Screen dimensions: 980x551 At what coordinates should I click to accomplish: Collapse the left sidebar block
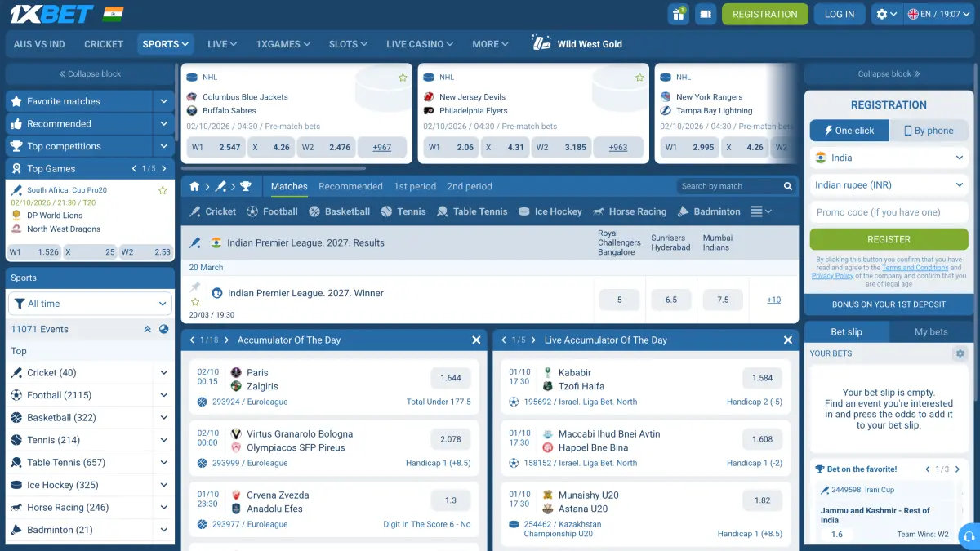tap(90, 74)
